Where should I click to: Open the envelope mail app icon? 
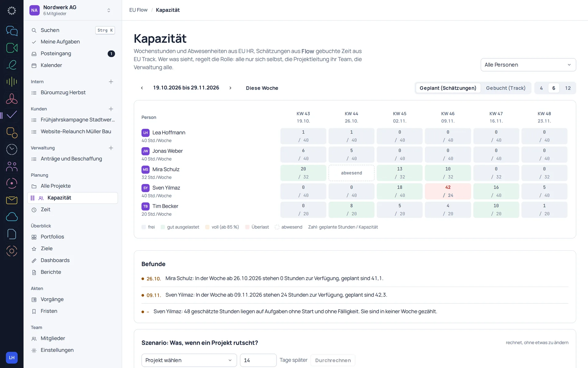pyautogui.click(x=12, y=200)
